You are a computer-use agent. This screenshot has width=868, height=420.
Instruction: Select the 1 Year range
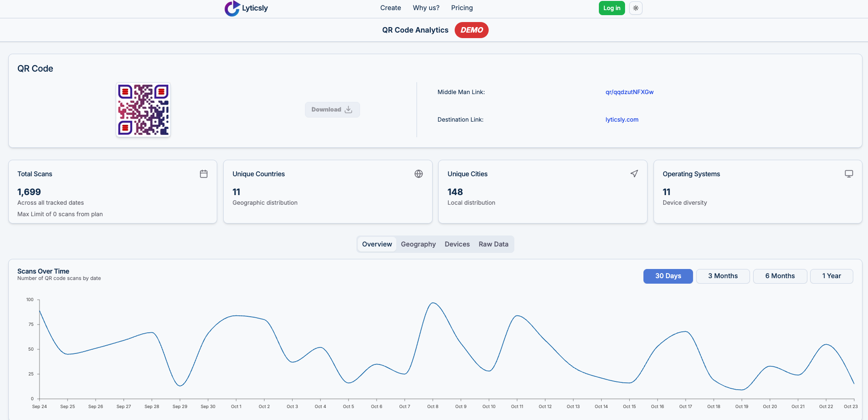click(x=832, y=276)
